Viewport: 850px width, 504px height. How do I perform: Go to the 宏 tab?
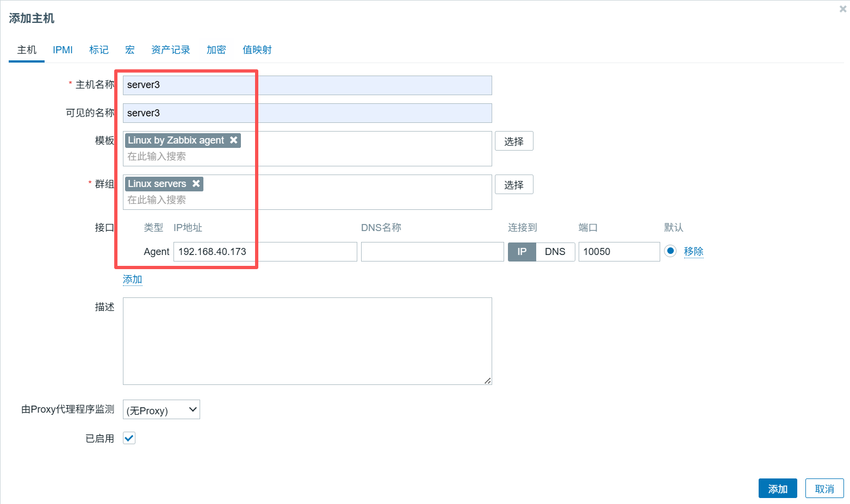pyautogui.click(x=130, y=50)
